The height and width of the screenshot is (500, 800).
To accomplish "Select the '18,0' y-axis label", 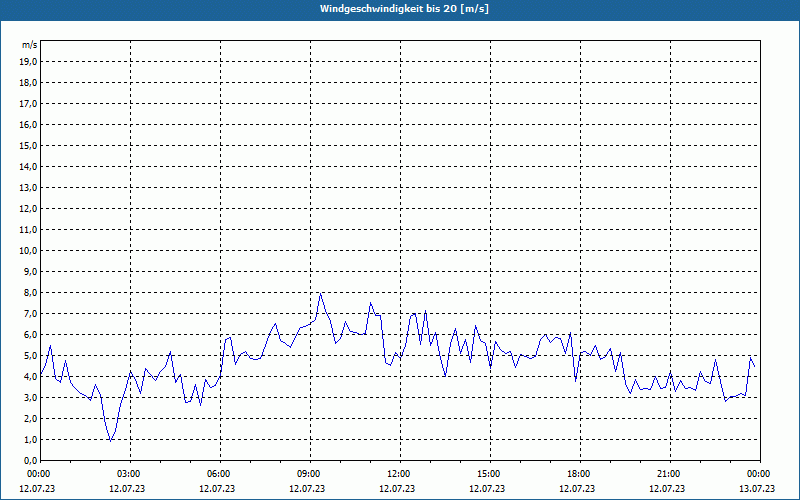I will coord(28,83).
